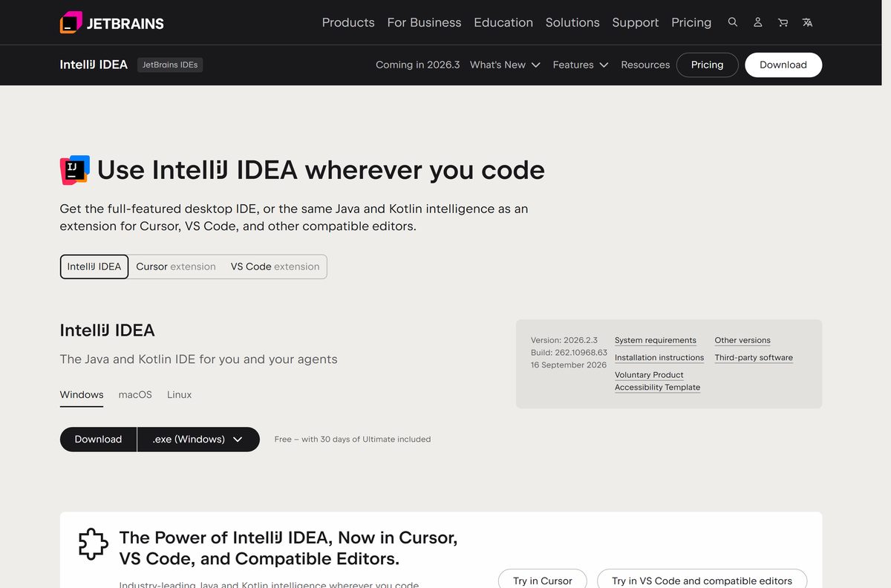Open Other versions link
Viewport: 891px width, 588px height.
[x=742, y=340]
